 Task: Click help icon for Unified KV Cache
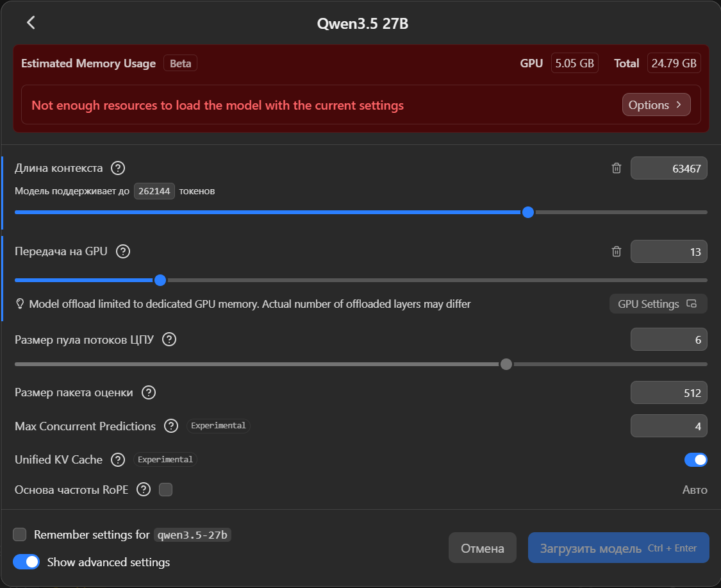pos(118,460)
